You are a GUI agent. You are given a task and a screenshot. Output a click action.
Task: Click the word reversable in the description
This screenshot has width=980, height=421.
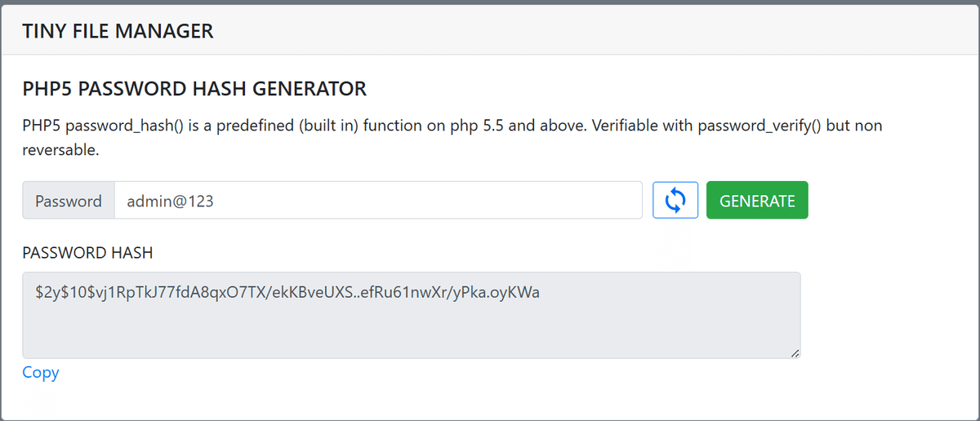point(60,151)
